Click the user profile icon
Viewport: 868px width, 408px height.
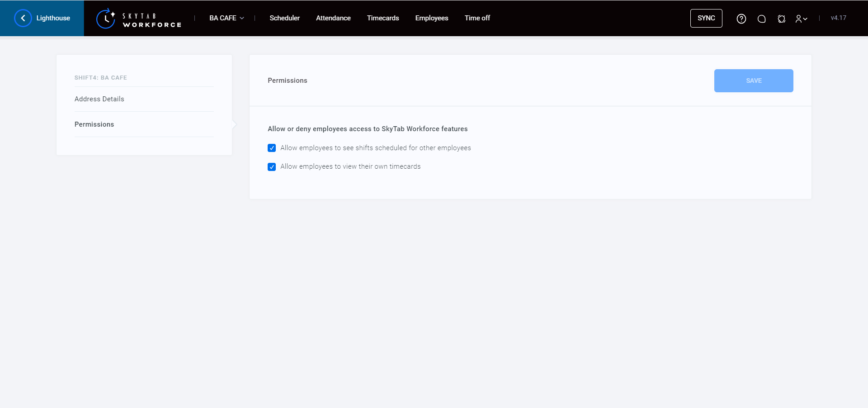[798, 19]
